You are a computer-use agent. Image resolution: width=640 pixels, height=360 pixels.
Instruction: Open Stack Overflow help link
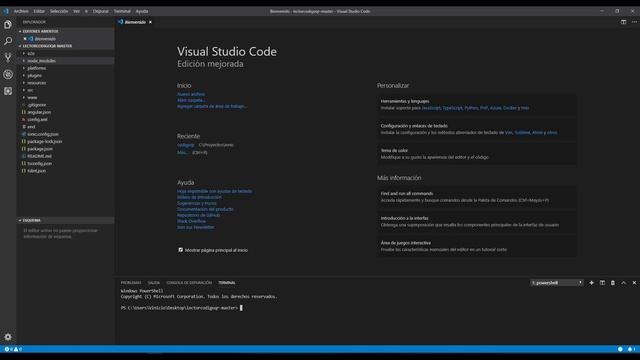[x=191, y=221]
